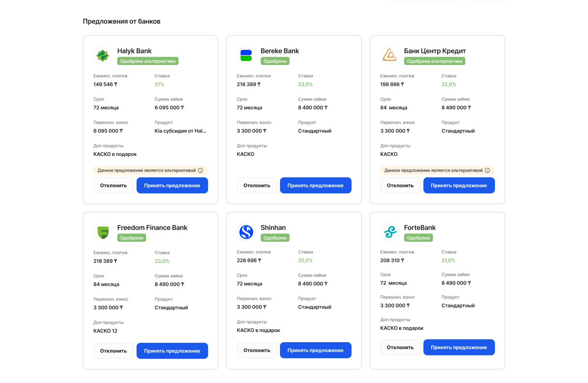The width and height of the screenshot is (588, 383).
Task: Click the Shinhan bank logo icon
Action: [x=246, y=232]
